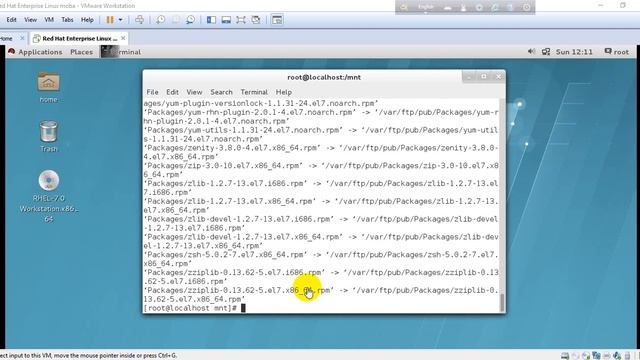The width and height of the screenshot is (640, 360).
Task: Click the 'Packages/zip-3.0-10.el7.x86_64.rpm' output text
Action: 224,166
